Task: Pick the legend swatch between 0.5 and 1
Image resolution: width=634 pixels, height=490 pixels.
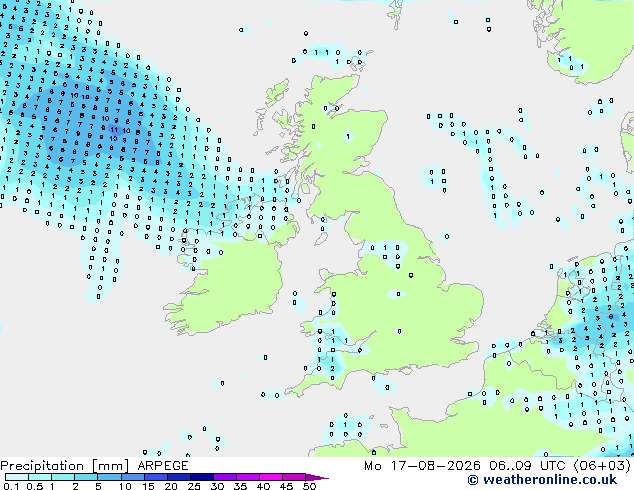Action: 40,477
